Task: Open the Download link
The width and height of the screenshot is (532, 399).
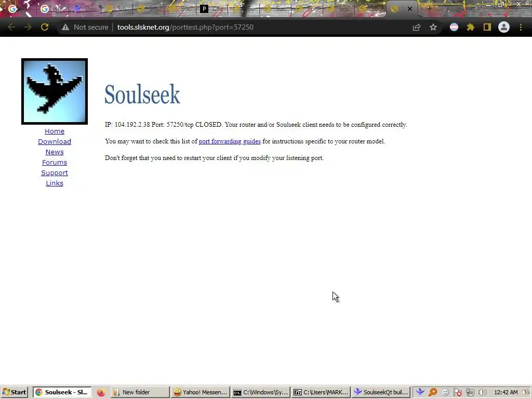Action: tap(55, 141)
